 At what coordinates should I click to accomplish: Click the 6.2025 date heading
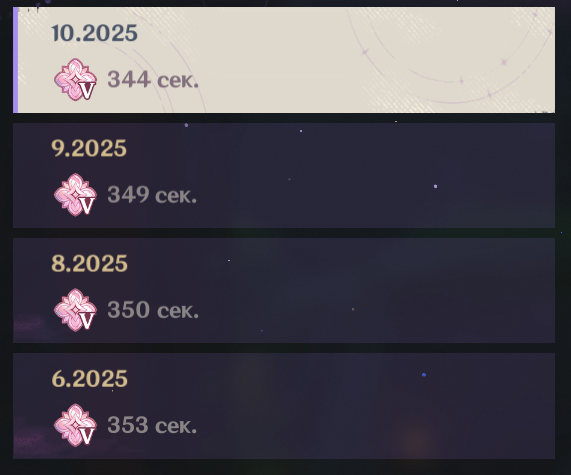coord(89,378)
